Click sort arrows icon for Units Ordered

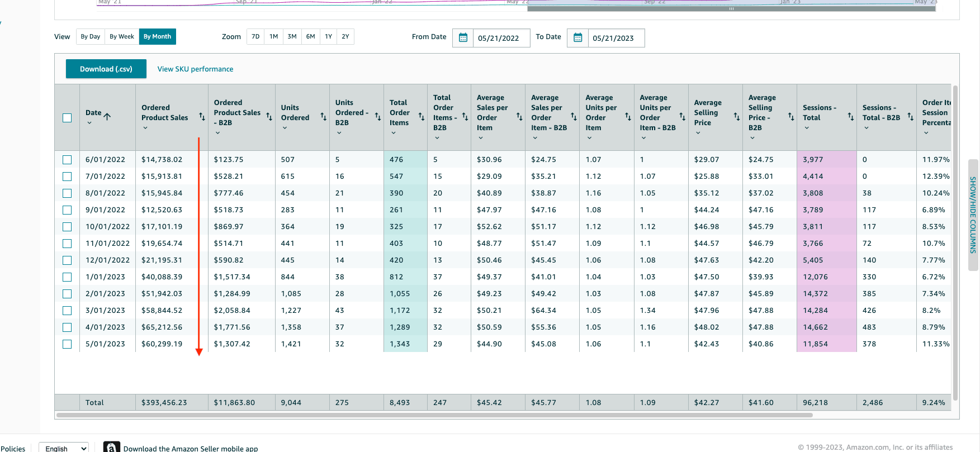(x=323, y=117)
